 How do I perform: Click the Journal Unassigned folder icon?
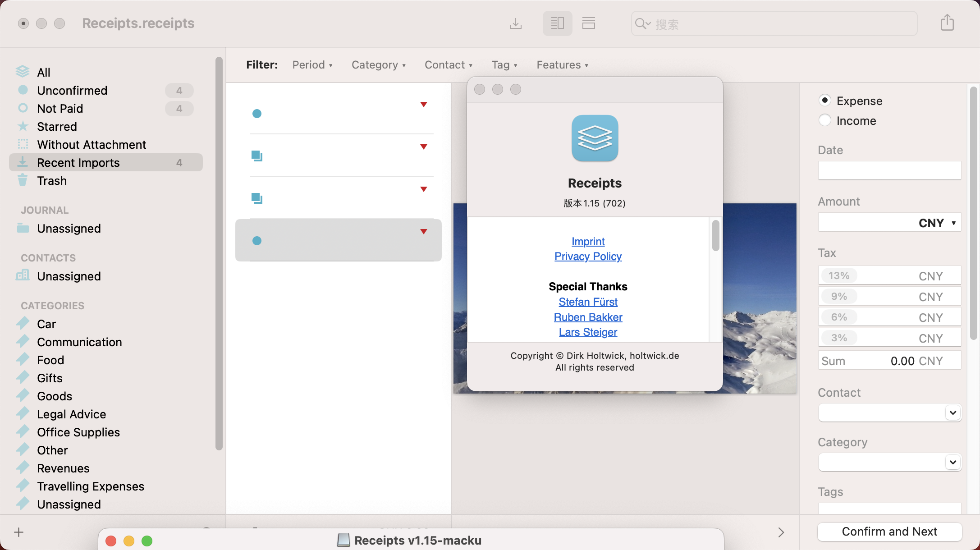23,228
